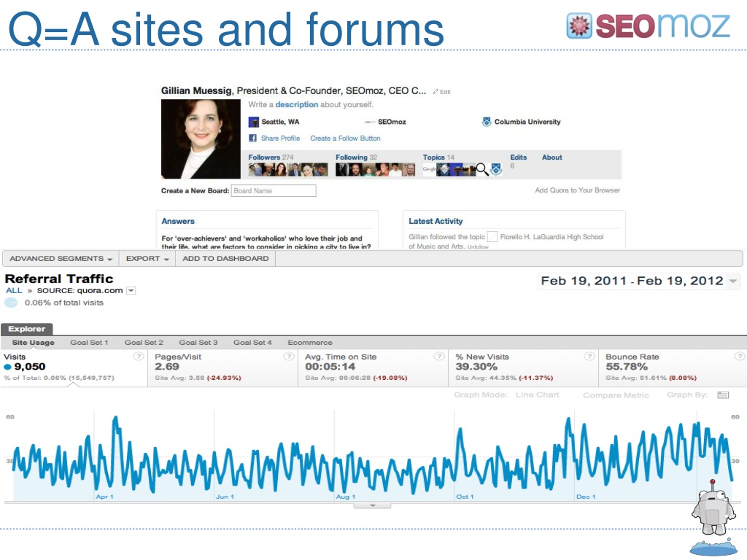Click the 9,050 Visits value
Screen dimensions: 747x560
coord(29,367)
